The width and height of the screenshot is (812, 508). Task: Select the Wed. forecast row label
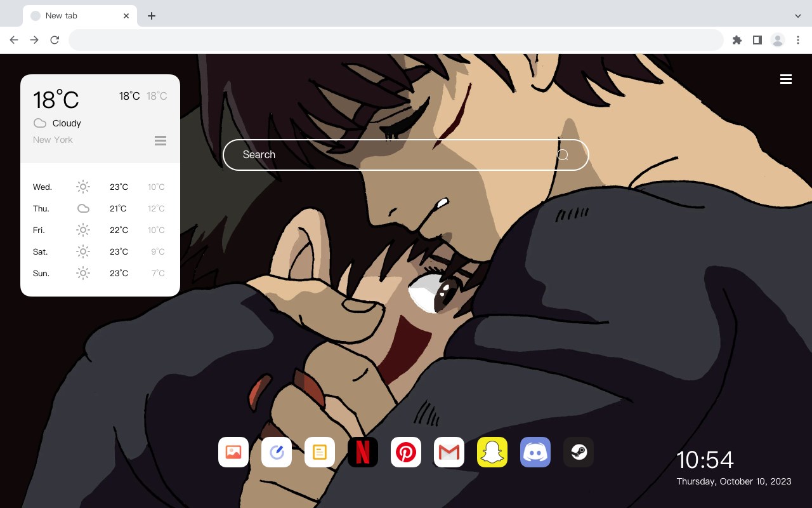43,187
